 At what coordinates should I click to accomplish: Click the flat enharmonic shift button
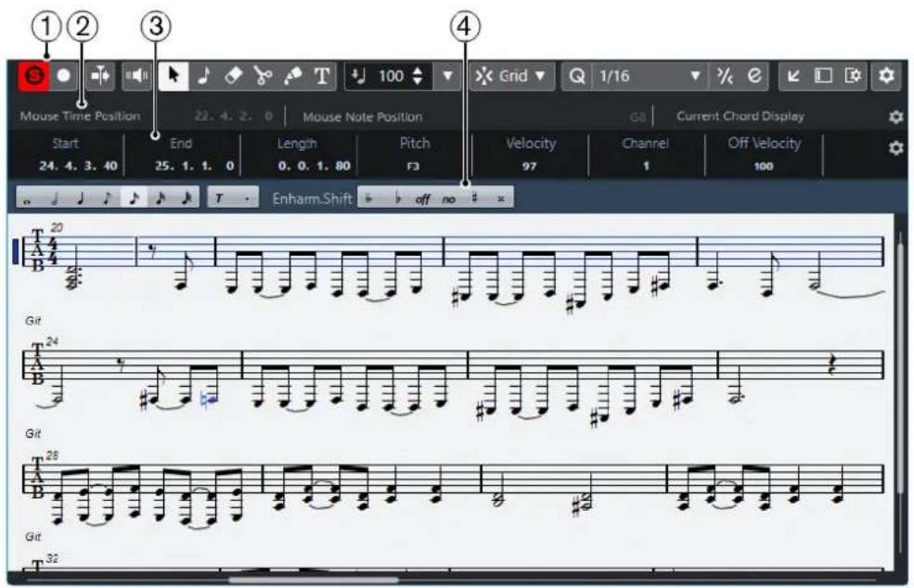tap(397, 198)
